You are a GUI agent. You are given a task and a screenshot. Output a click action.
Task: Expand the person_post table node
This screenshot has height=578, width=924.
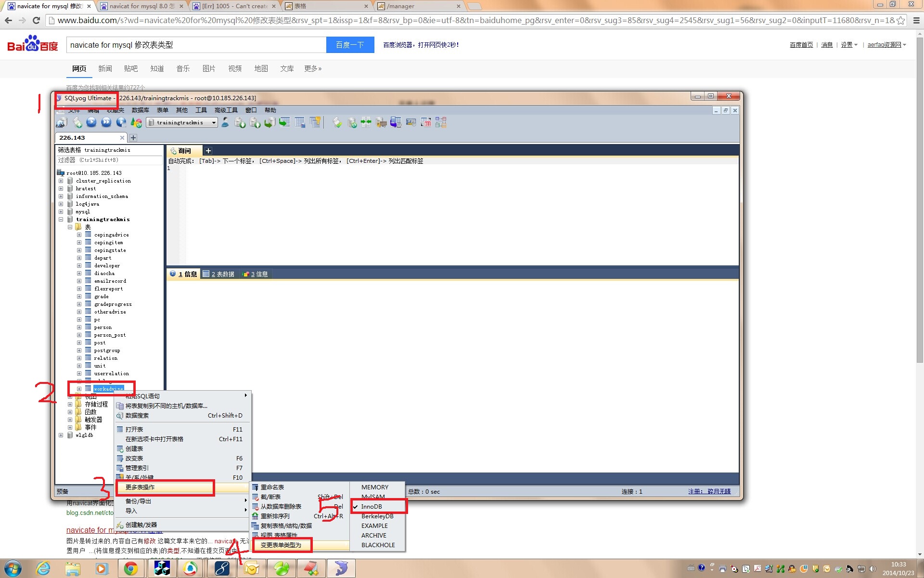(x=79, y=335)
